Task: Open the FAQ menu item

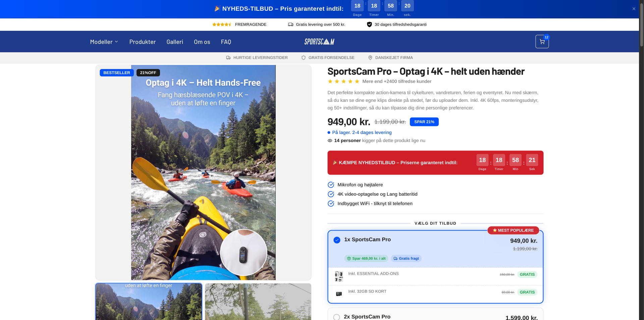Action: 226,42
